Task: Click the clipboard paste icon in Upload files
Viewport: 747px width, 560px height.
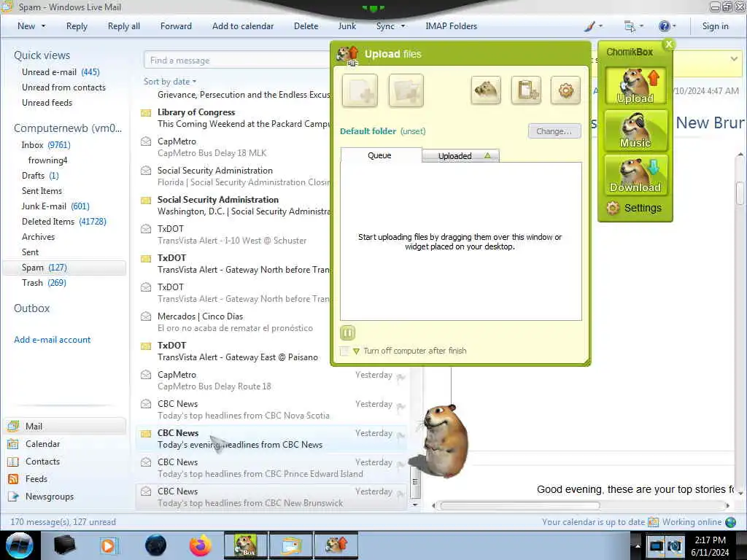Action: 526,90
